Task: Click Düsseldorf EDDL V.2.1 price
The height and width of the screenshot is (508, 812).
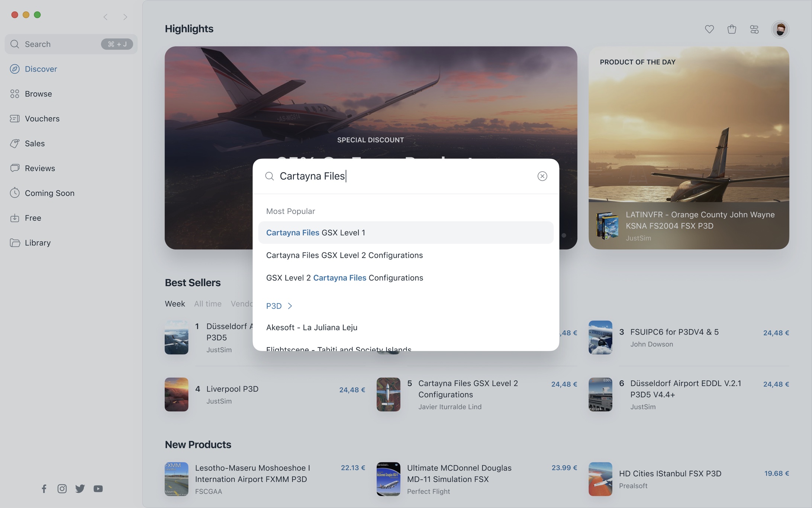Action: pos(776,384)
